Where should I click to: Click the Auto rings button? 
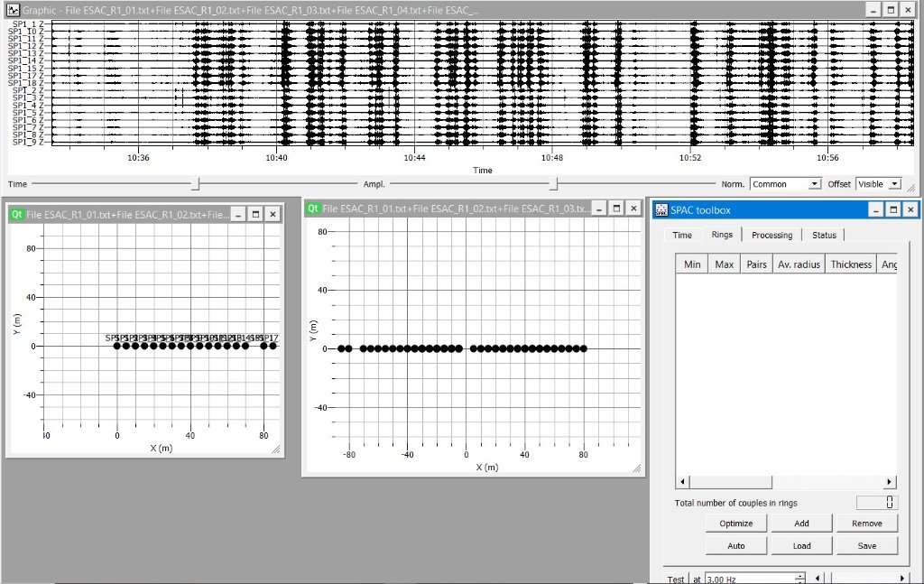point(735,545)
